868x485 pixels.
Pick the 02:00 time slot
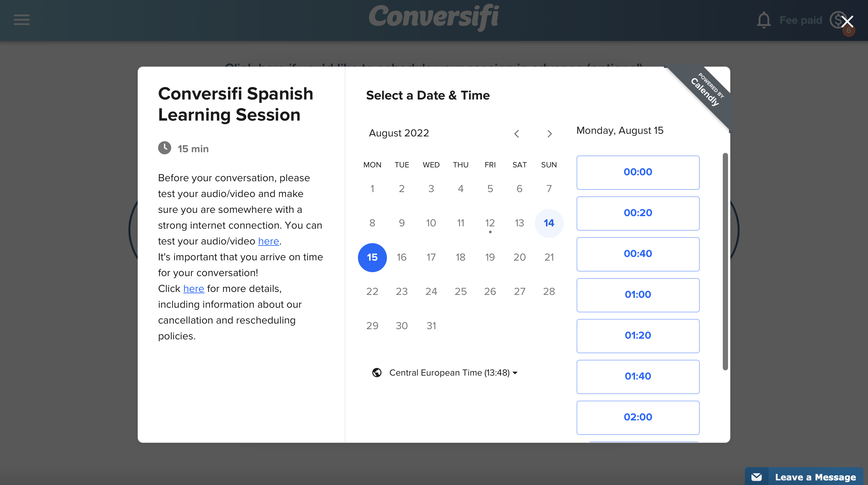click(x=637, y=417)
